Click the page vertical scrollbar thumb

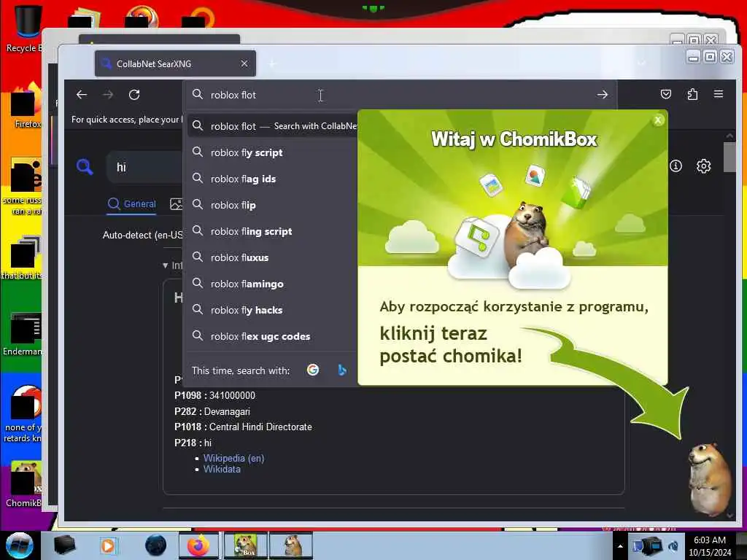tap(729, 157)
